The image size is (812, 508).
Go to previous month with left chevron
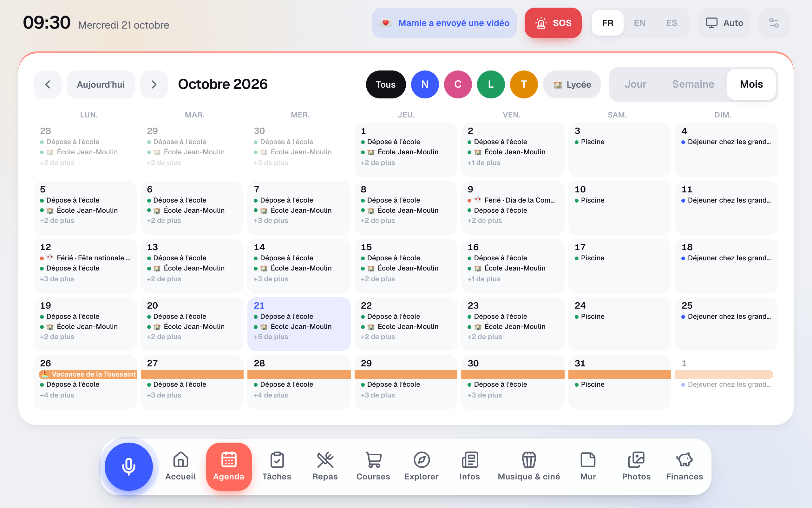48,84
